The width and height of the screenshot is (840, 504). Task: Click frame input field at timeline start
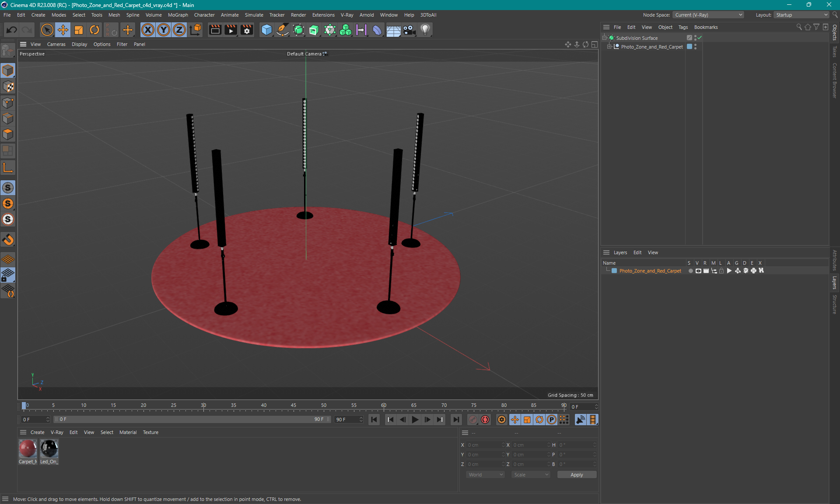34,420
